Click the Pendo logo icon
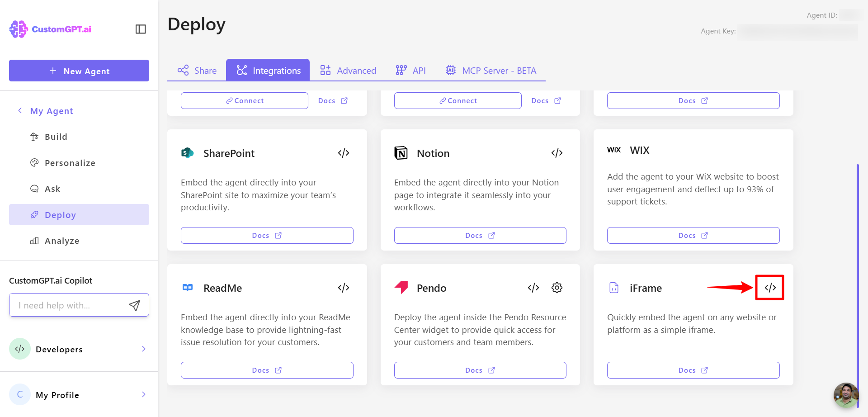 pyautogui.click(x=401, y=287)
